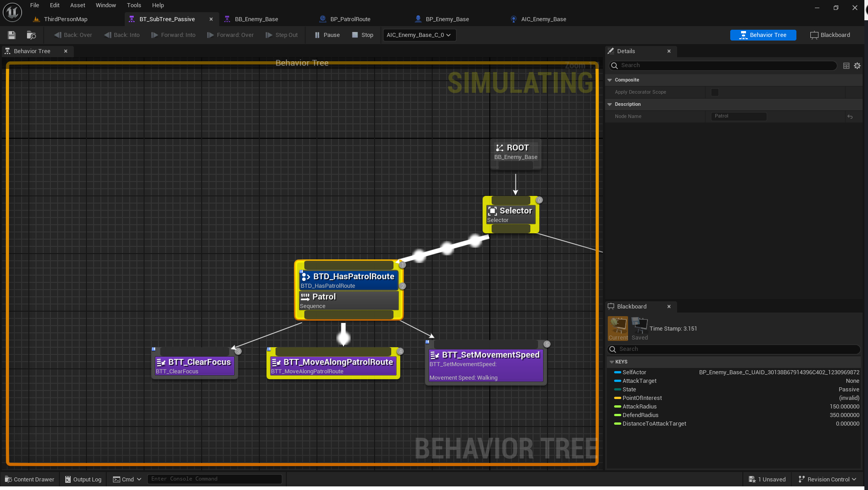
Task: Click the Save asset icon
Action: (x=12, y=35)
